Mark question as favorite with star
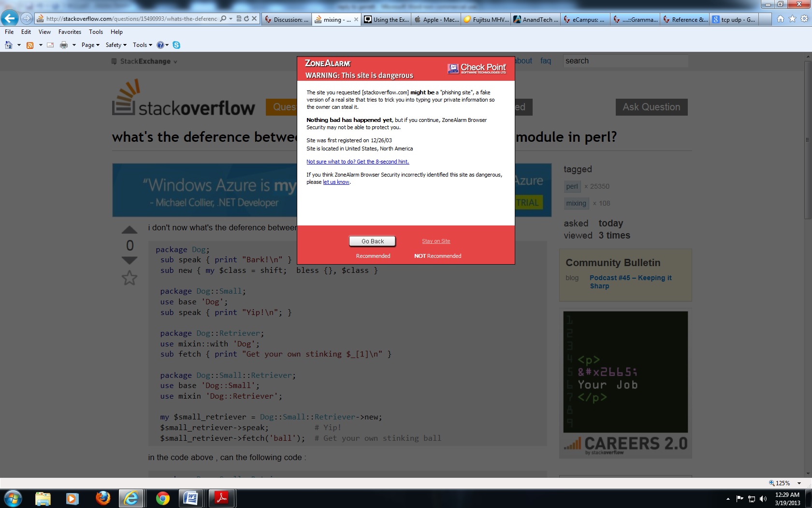 click(130, 278)
